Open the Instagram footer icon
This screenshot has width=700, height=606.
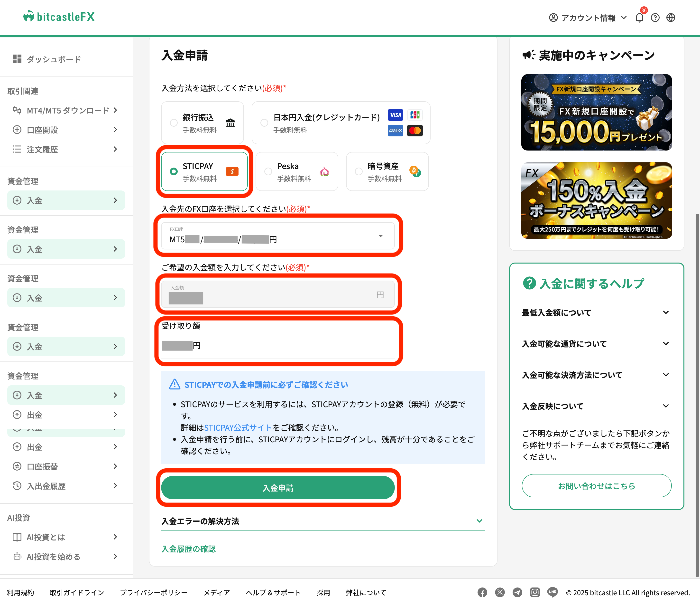(x=535, y=592)
